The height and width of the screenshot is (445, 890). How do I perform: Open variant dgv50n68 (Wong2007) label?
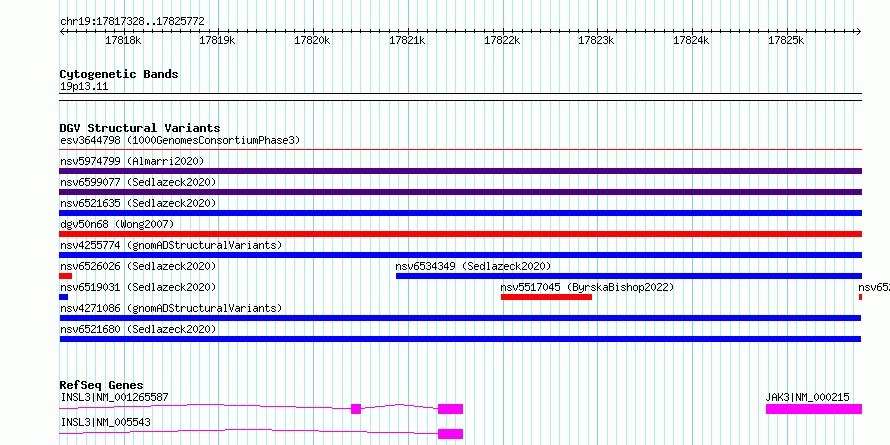pos(117,224)
